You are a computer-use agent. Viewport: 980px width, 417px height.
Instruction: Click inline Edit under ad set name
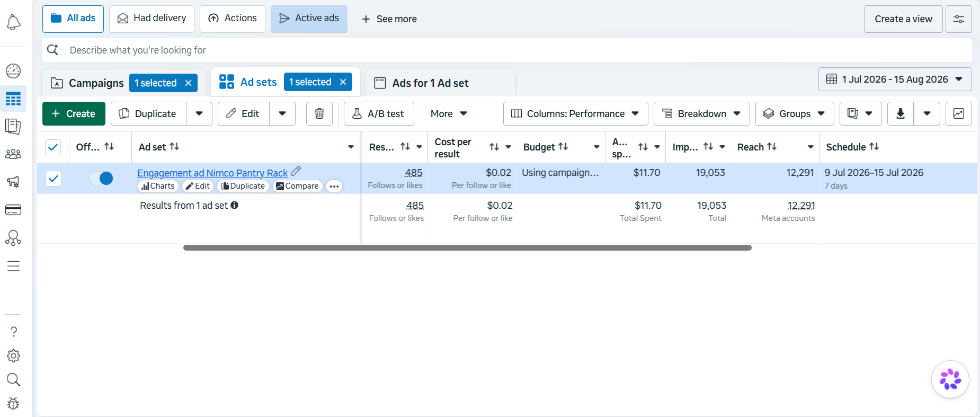198,186
